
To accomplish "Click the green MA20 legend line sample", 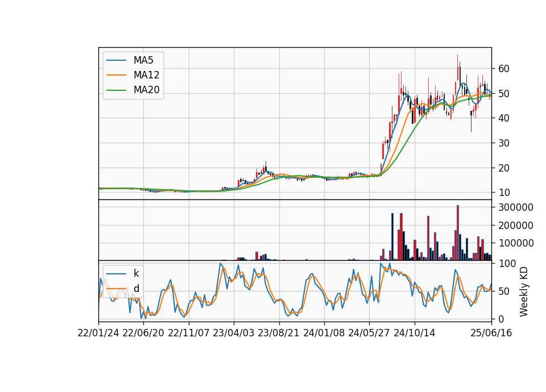I will (116, 90).
